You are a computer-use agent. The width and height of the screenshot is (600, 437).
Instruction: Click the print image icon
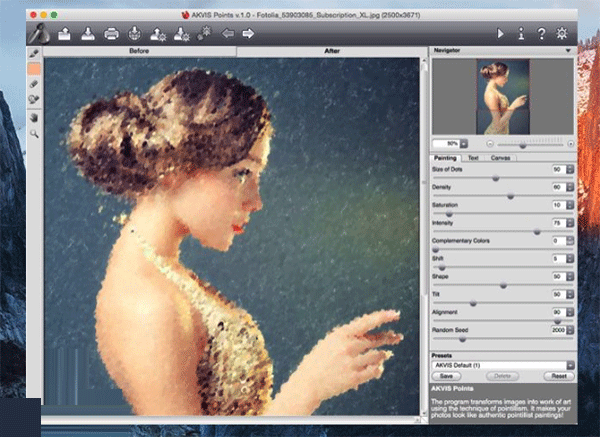coord(112,34)
